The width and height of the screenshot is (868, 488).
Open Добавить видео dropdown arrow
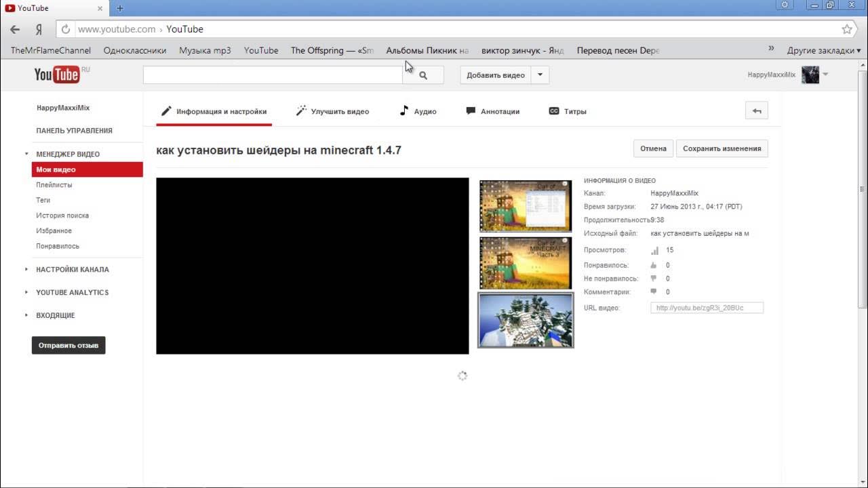[x=540, y=75]
